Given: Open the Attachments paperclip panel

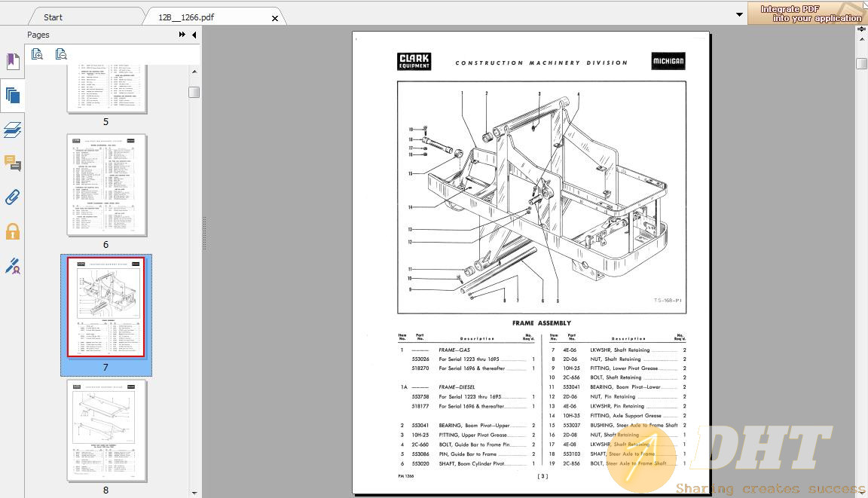Looking at the screenshot, I should (x=12, y=197).
